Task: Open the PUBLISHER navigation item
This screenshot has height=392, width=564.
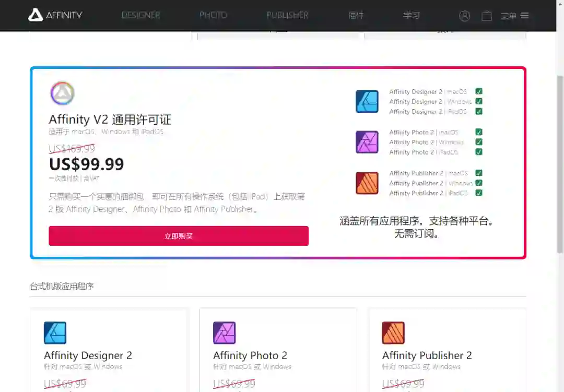Action: point(287,15)
